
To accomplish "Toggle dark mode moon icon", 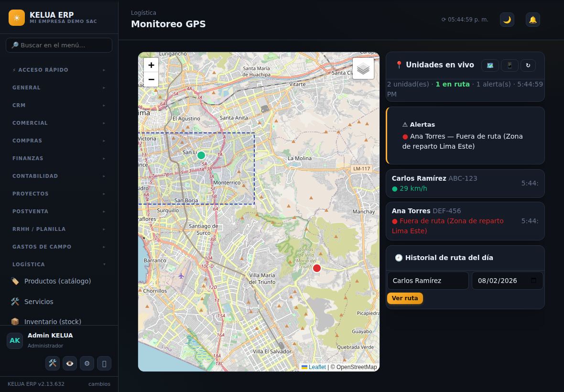I will click(x=507, y=20).
